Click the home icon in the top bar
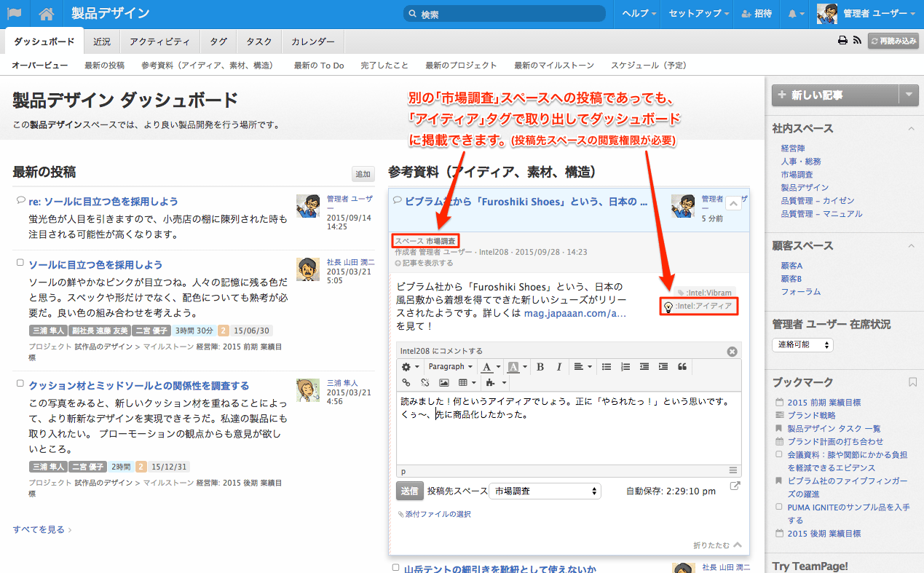924x573 pixels. click(47, 14)
